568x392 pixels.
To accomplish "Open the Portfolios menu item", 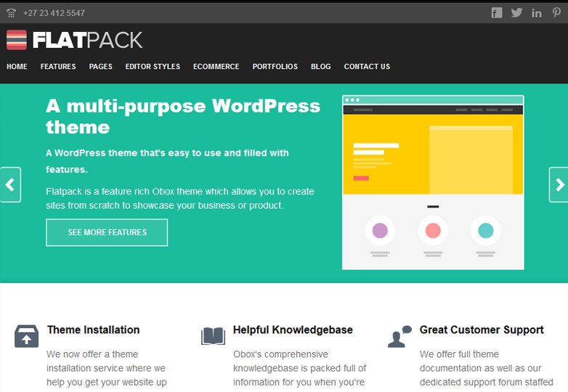I will [275, 67].
